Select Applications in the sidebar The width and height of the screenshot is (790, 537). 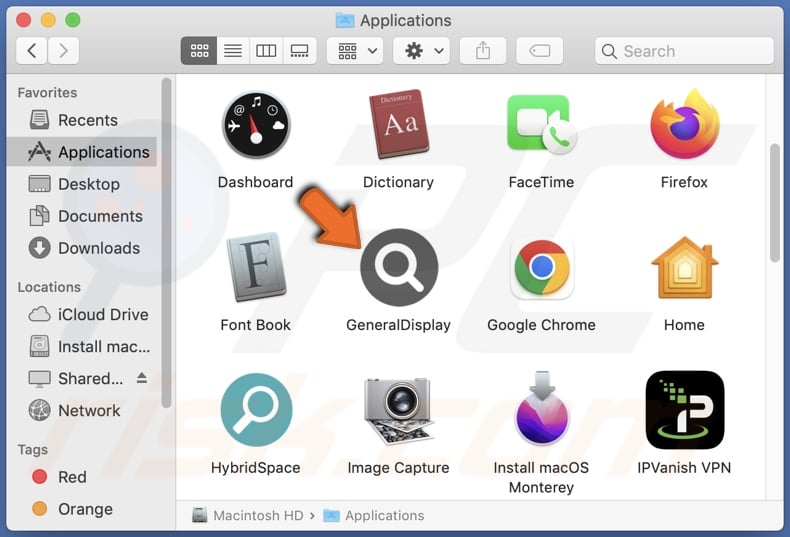tap(83, 152)
